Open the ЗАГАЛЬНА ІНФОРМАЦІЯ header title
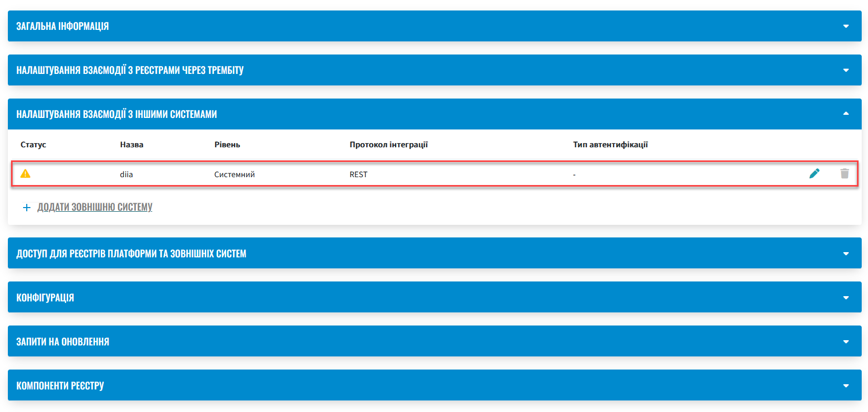The width and height of the screenshot is (868, 412). 62,26
